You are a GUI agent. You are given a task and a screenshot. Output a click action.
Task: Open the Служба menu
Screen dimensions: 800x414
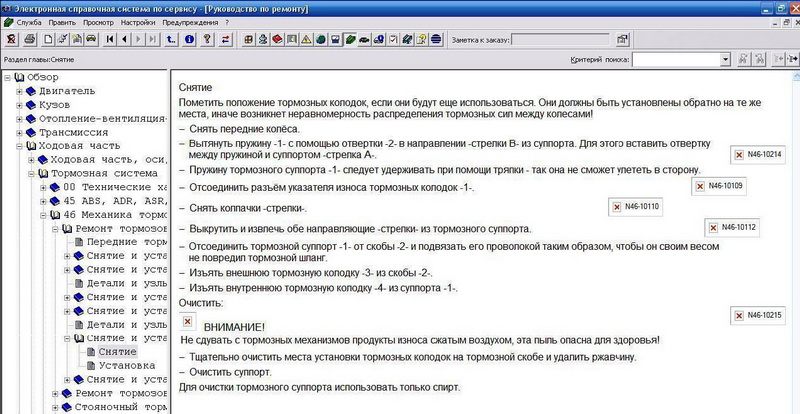29,22
